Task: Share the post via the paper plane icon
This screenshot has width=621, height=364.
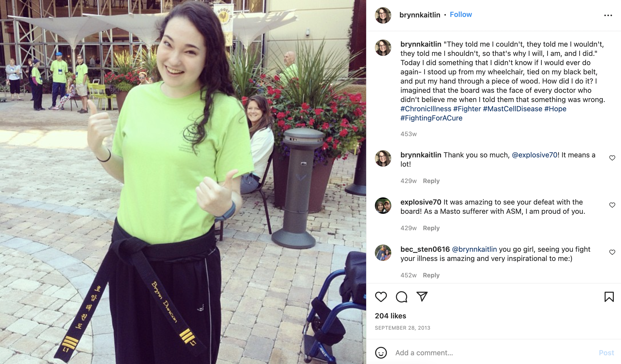Action: (422, 297)
